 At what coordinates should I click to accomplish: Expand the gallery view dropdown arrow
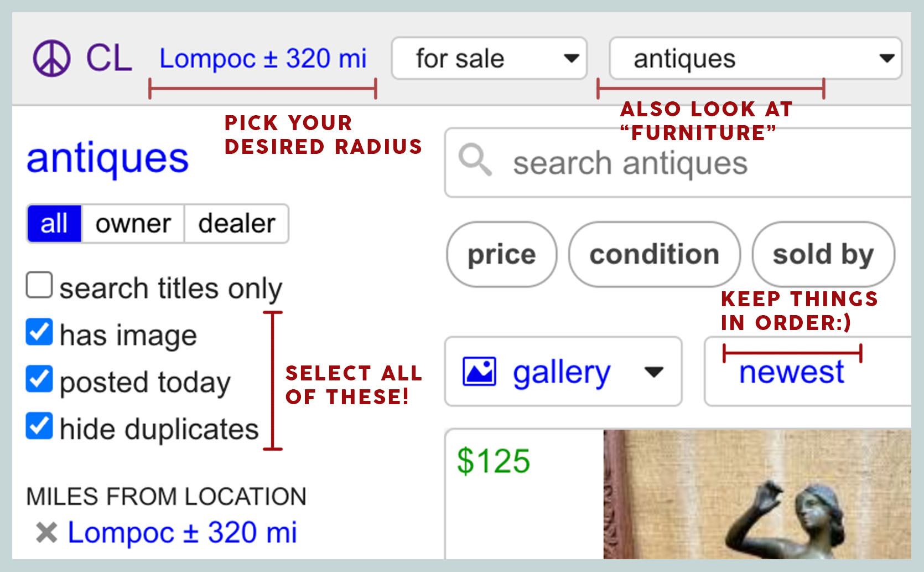tap(654, 372)
